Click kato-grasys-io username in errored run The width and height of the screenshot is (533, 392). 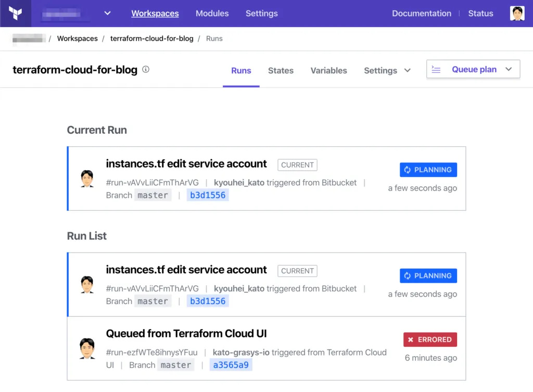click(x=241, y=352)
